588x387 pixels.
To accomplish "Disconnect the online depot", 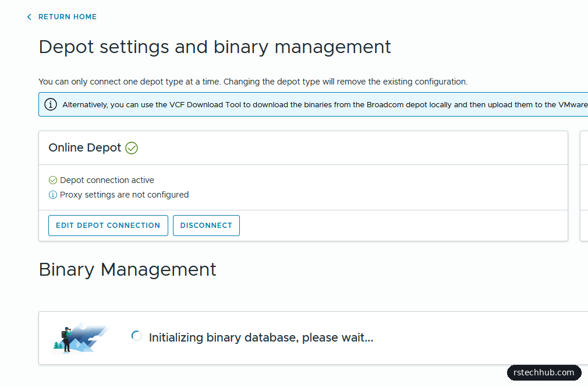I will point(206,226).
